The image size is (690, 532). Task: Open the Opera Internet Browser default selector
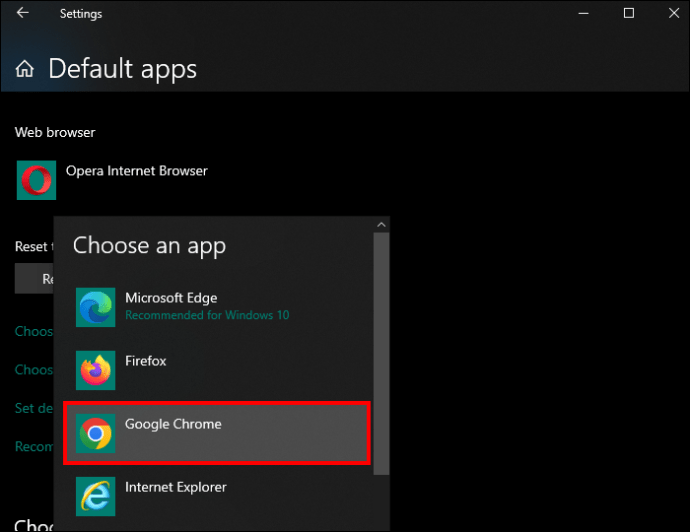[x=112, y=180]
